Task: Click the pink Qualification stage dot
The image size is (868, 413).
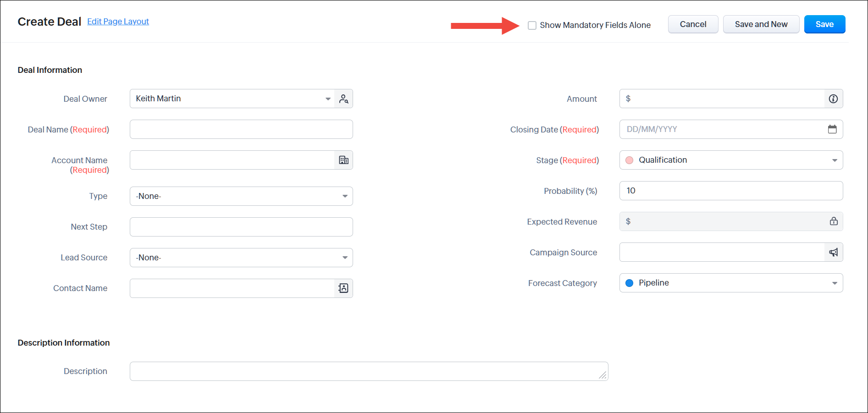Action: [x=629, y=160]
